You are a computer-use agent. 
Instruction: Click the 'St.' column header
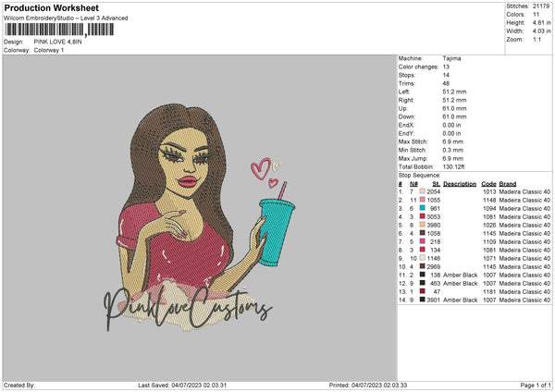(x=437, y=184)
